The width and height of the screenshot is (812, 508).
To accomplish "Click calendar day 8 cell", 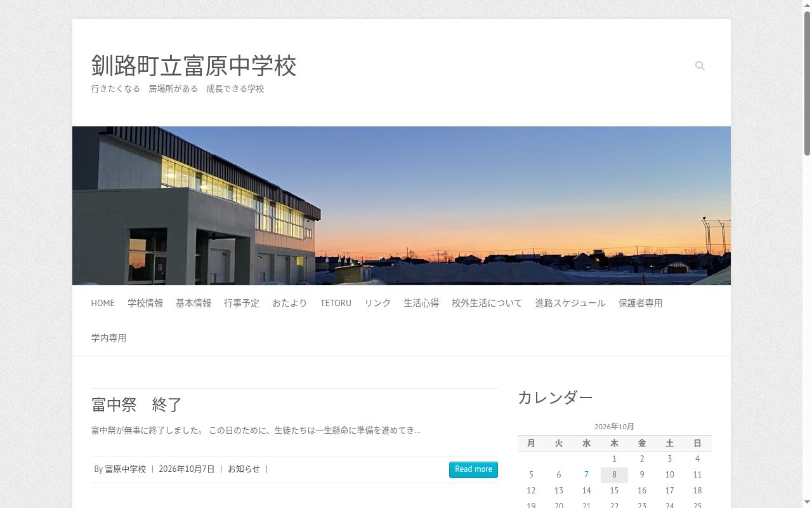I will [614, 475].
